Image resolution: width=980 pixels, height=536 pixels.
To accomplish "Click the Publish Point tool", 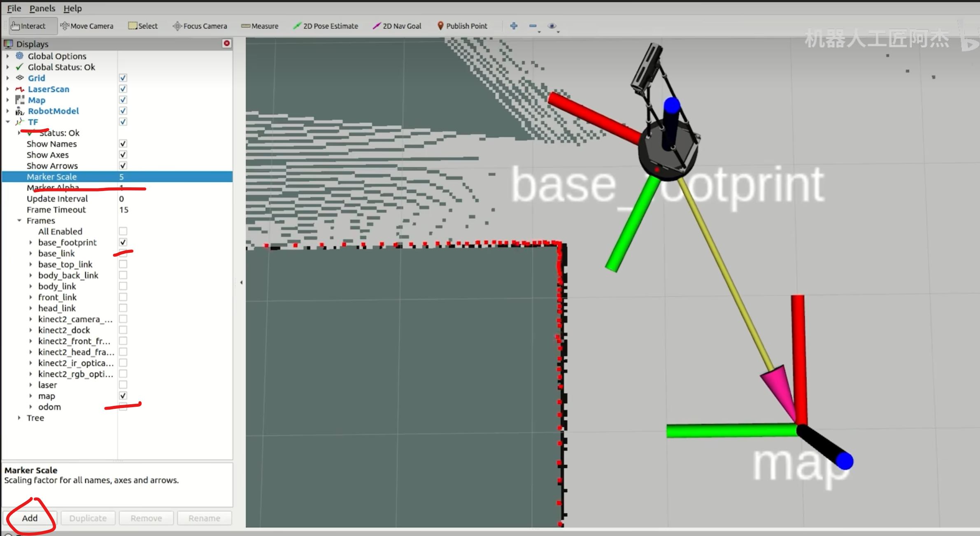I will click(x=462, y=26).
